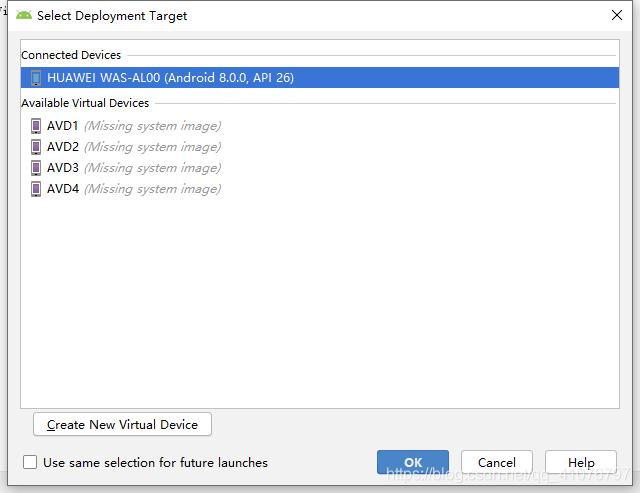Click the HUAWEI WAS-AL00 phone icon

click(36, 78)
